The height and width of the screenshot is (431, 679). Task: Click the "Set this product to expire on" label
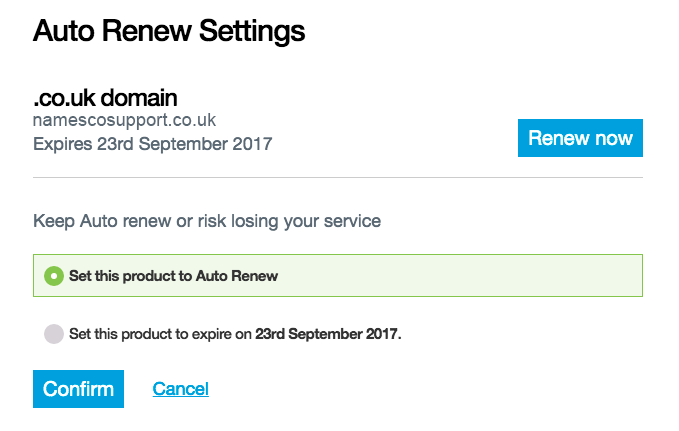pyautogui.click(x=160, y=334)
